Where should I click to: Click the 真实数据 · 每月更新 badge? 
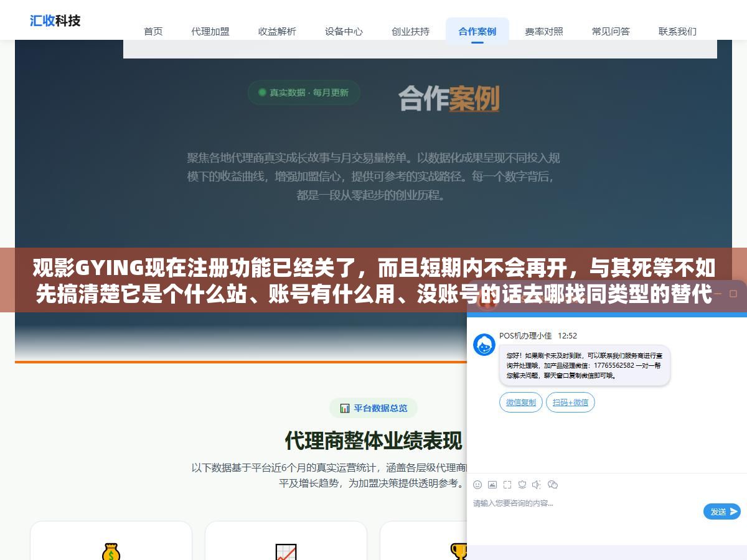coord(304,93)
